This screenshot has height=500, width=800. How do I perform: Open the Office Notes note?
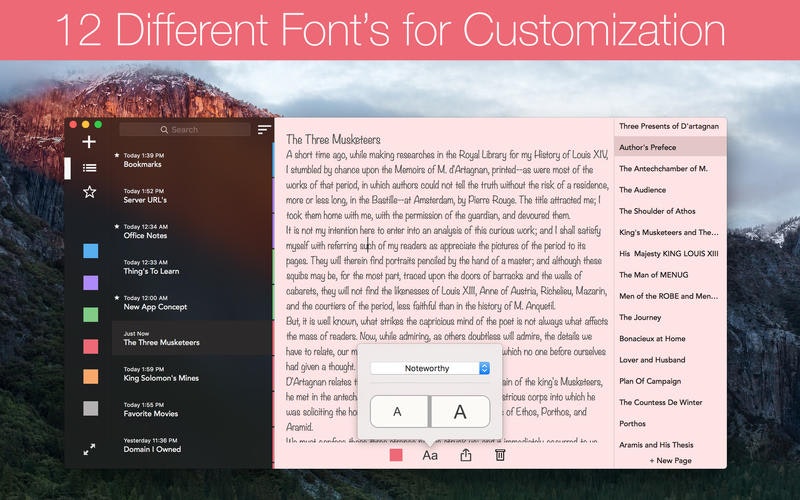click(191, 231)
